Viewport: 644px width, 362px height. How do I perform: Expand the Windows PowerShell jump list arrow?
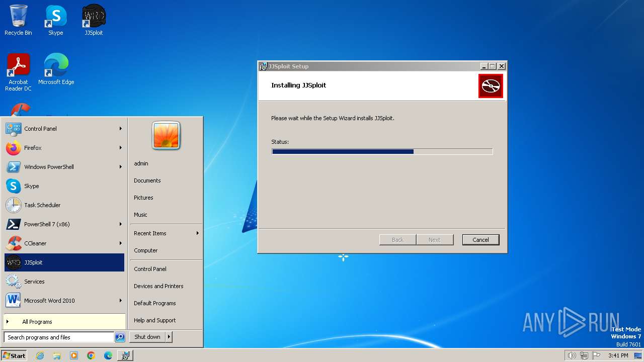[x=121, y=167]
